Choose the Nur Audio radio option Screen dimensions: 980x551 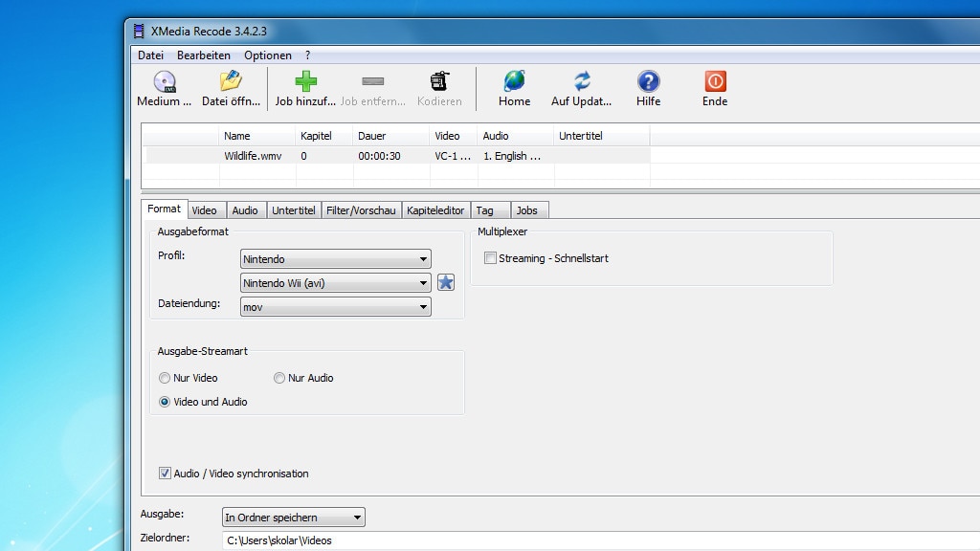point(279,378)
